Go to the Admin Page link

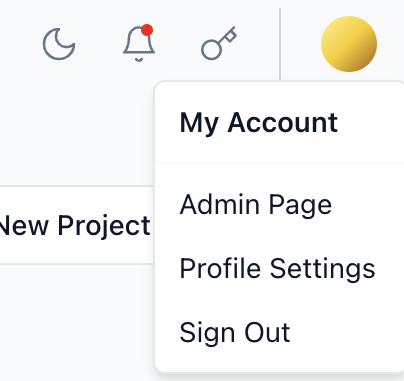[256, 204]
